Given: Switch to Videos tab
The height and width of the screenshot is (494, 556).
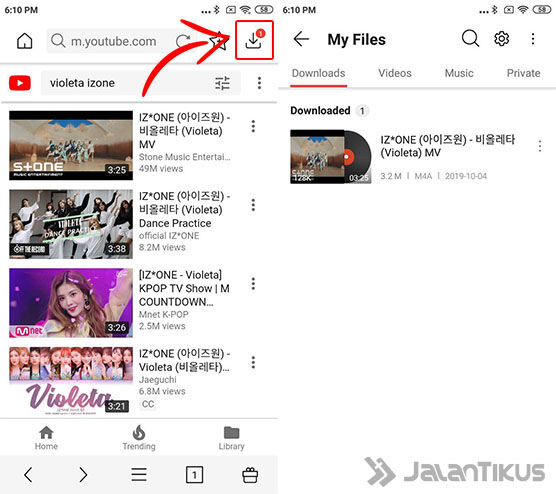Looking at the screenshot, I should (395, 73).
